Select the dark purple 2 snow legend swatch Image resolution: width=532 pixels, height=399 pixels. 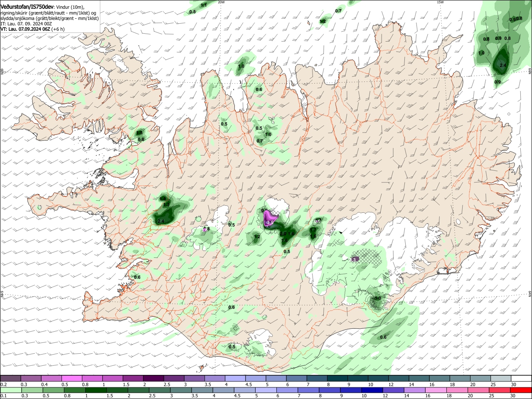pyautogui.click(x=153, y=379)
